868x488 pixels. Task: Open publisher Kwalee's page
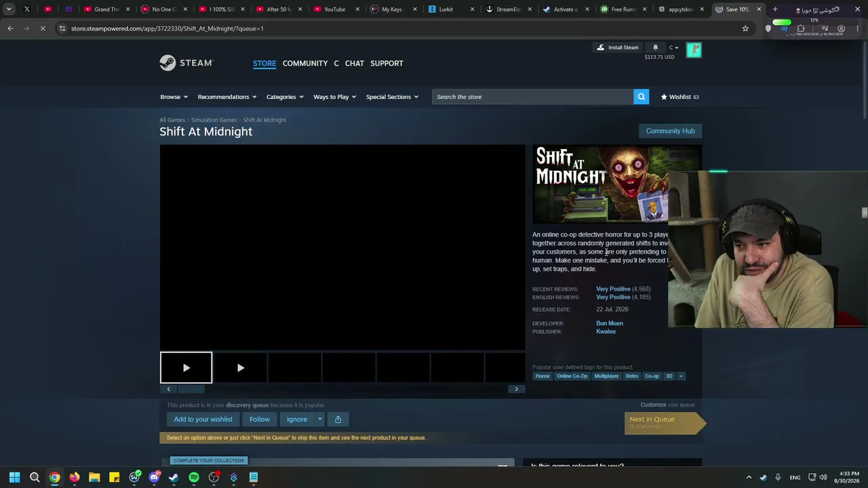coord(606,331)
